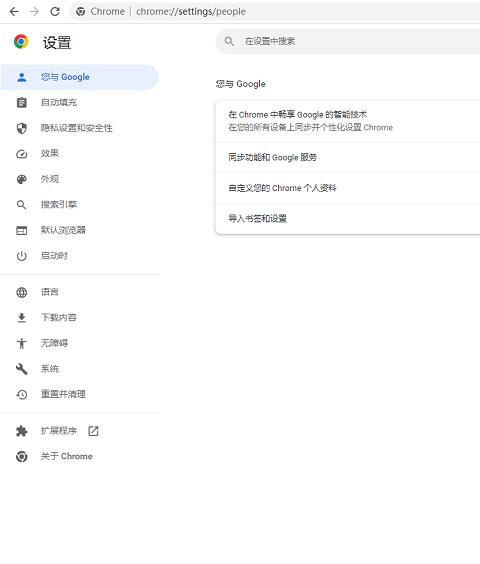
Task: Click the wrench icon for 系统
Action: click(22, 369)
